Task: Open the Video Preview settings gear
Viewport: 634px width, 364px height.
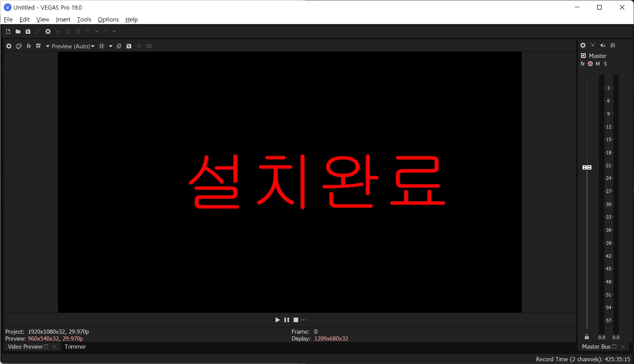Action: click(9, 46)
